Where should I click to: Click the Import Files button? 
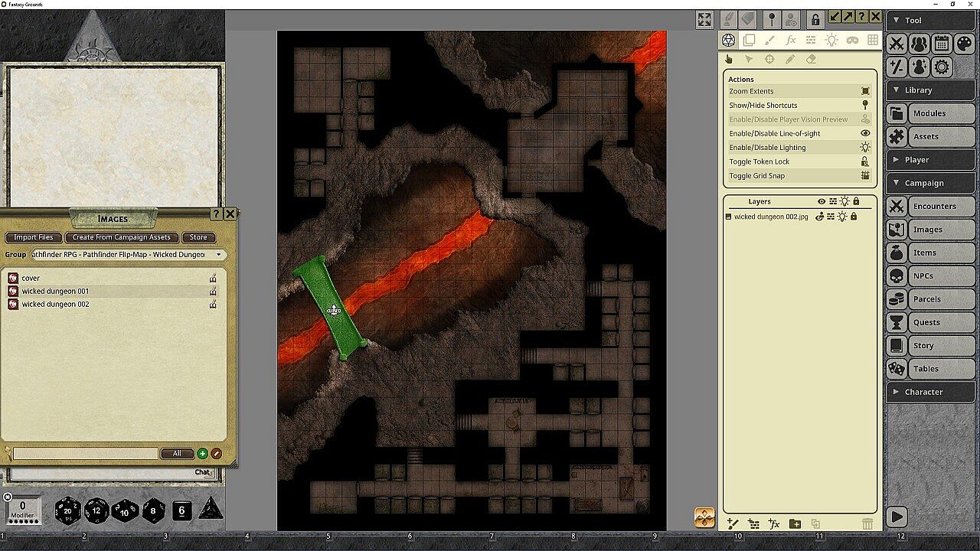(34, 237)
